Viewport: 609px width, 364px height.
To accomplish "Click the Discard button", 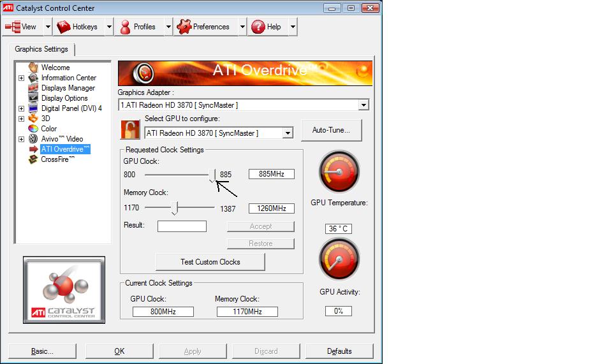I will coord(266,351).
